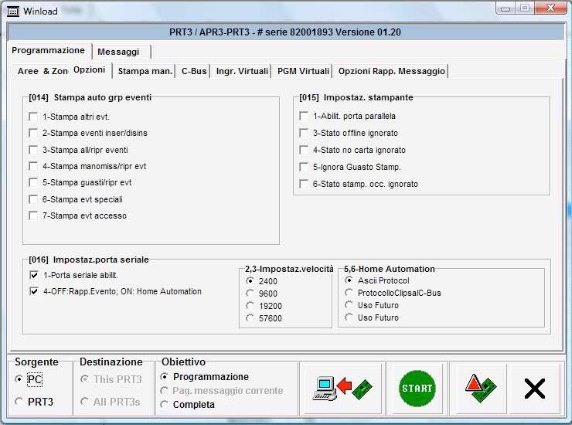
Task: Toggle 7-Stampa evt accesso checkbox
Action: [x=33, y=216]
